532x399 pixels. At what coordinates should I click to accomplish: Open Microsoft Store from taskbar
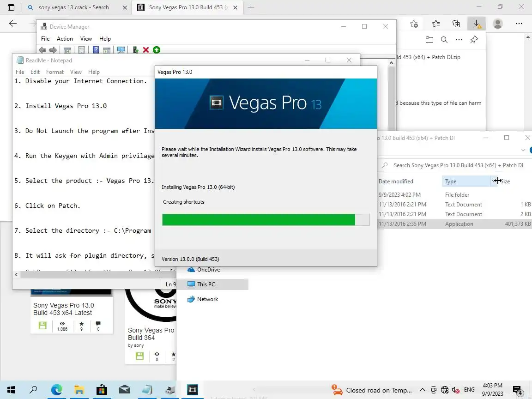point(102,390)
